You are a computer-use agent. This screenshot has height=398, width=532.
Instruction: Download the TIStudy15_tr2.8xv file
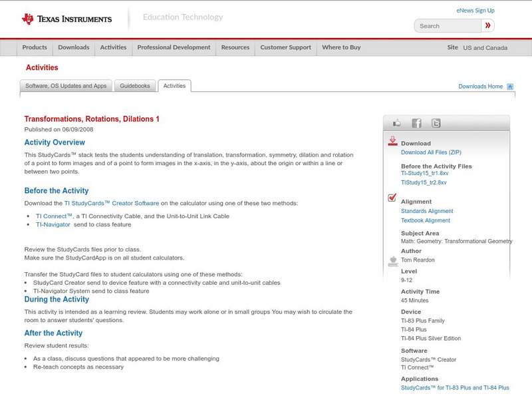pyautogui.click(x=424, y=182)
